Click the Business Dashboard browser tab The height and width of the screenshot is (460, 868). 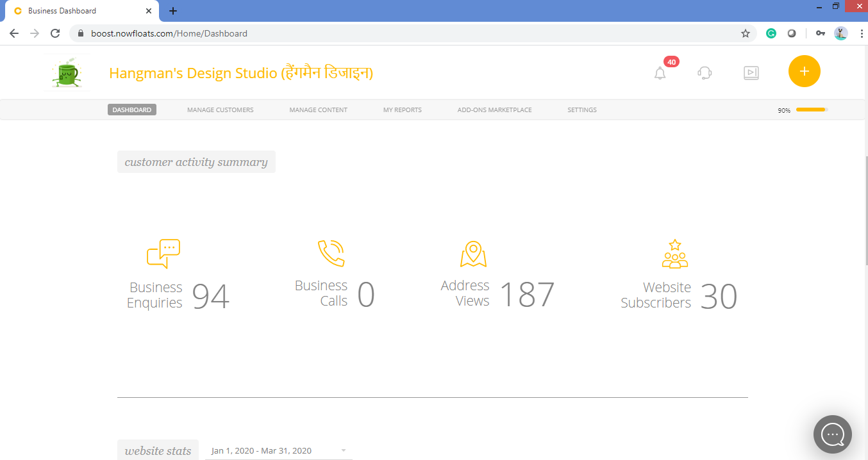(81, 11)
